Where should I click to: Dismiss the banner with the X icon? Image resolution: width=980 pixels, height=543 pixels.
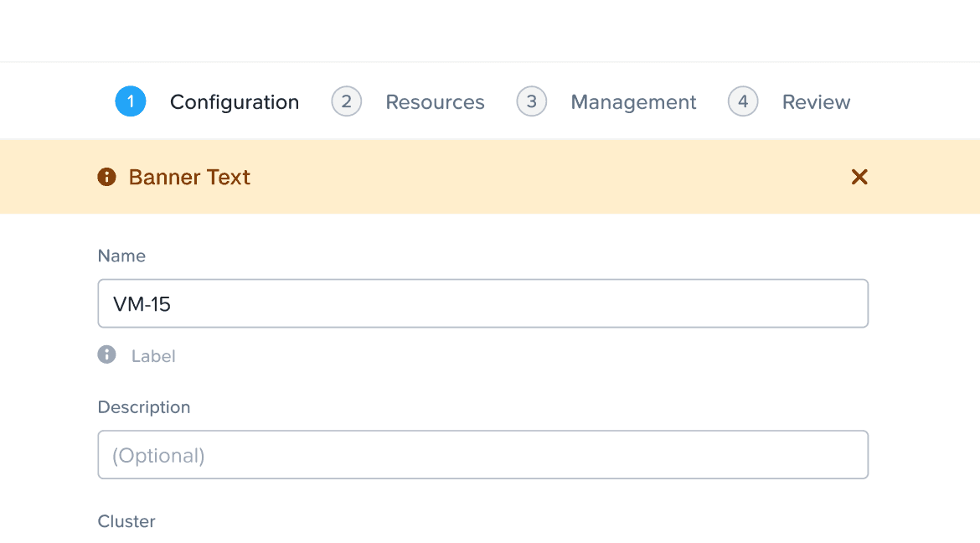point(859,177)
